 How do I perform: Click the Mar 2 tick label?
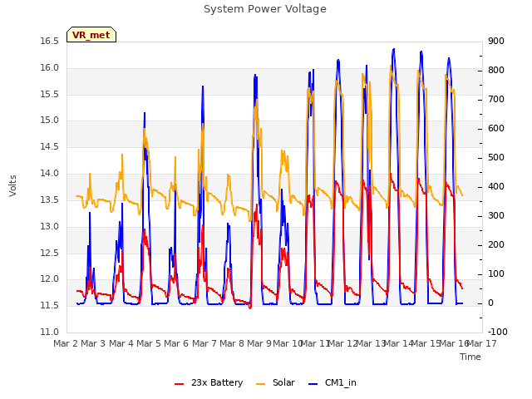click(x=66, y=343)
